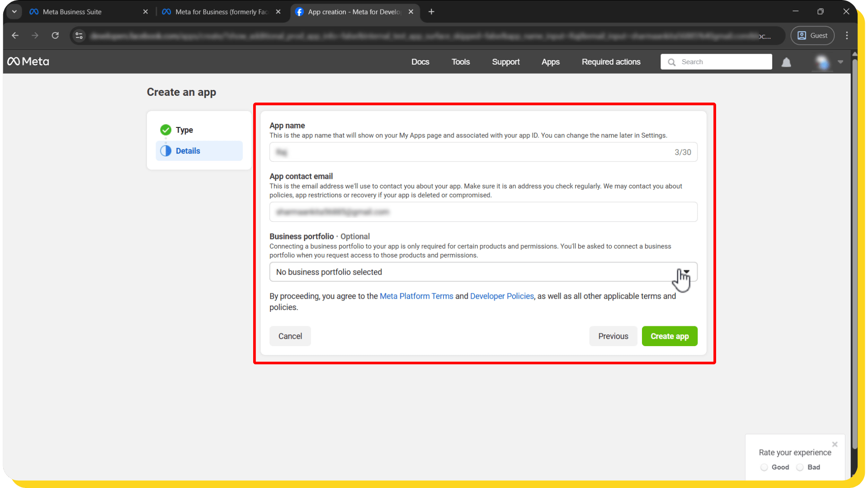868x488 pixels.
Task: Open the Meta Platform Terms link
Action: (416, 296)
